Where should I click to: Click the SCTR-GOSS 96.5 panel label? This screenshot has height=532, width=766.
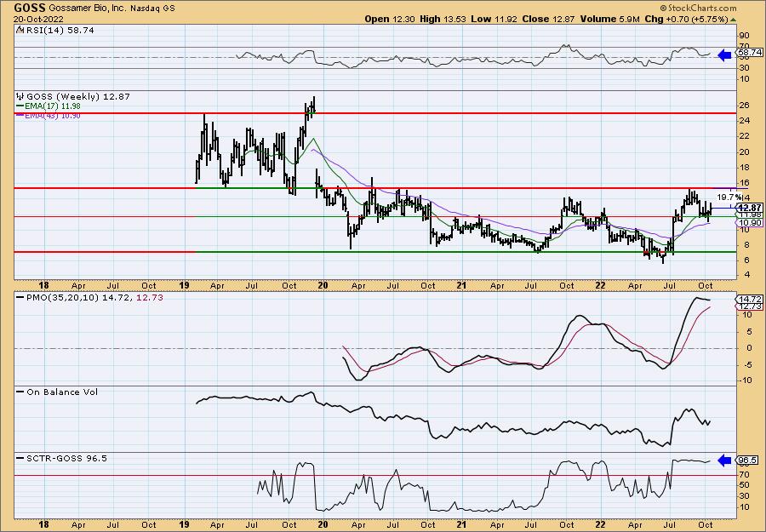tap(66, 458)
